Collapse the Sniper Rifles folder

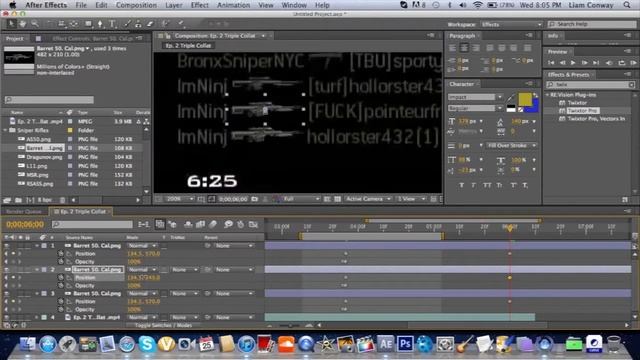coord(6,130)
